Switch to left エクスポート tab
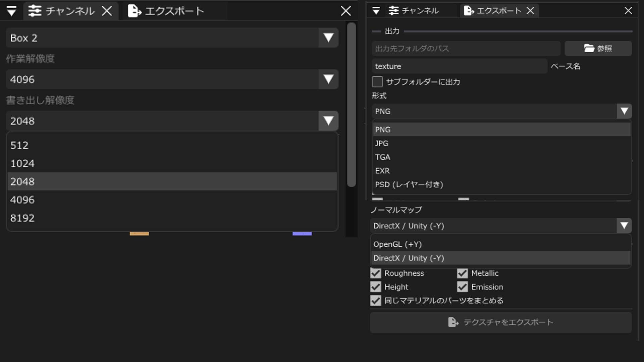 166,11
